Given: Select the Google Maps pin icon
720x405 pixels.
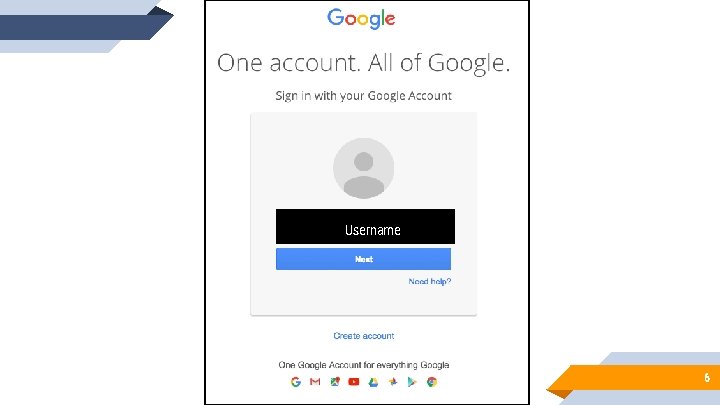Looking at the screenshot, I should [335, 382].
